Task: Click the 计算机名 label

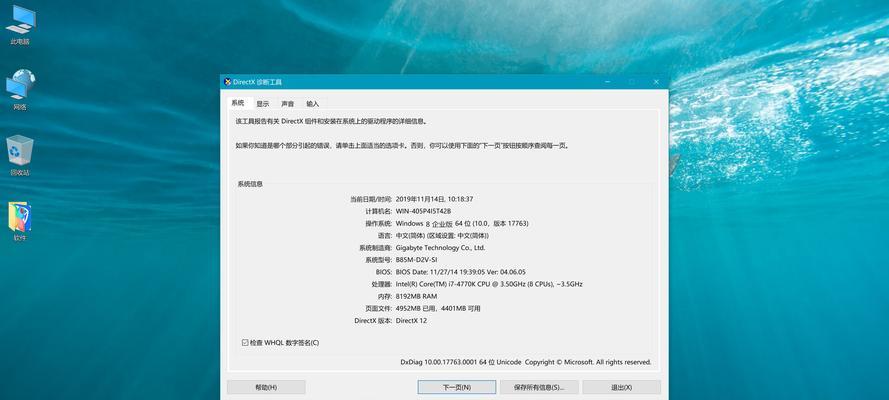Action: pyautogui.click(x=379, y=211)
